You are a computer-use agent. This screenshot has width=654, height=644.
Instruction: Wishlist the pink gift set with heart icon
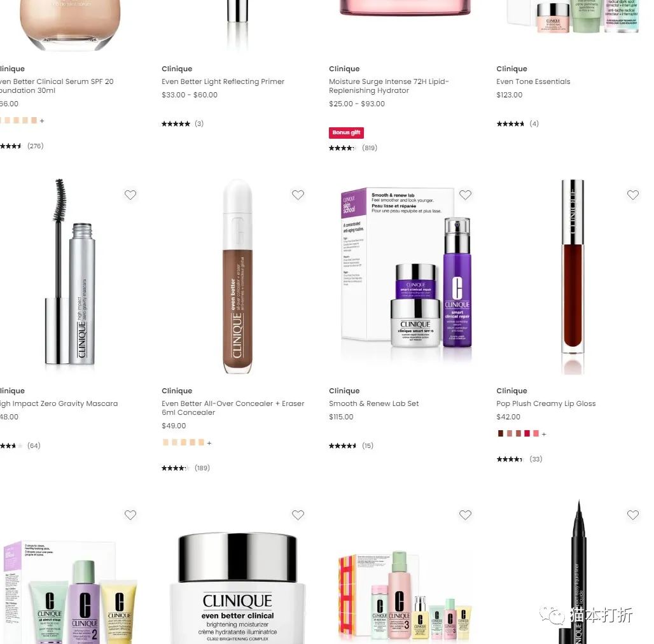click(465, 515)
